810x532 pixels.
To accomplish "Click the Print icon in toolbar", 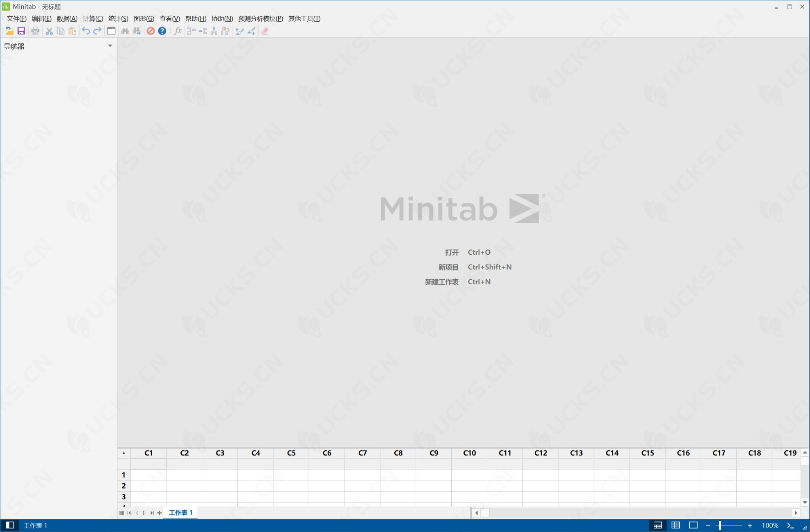I will click(x=36, y=31).
